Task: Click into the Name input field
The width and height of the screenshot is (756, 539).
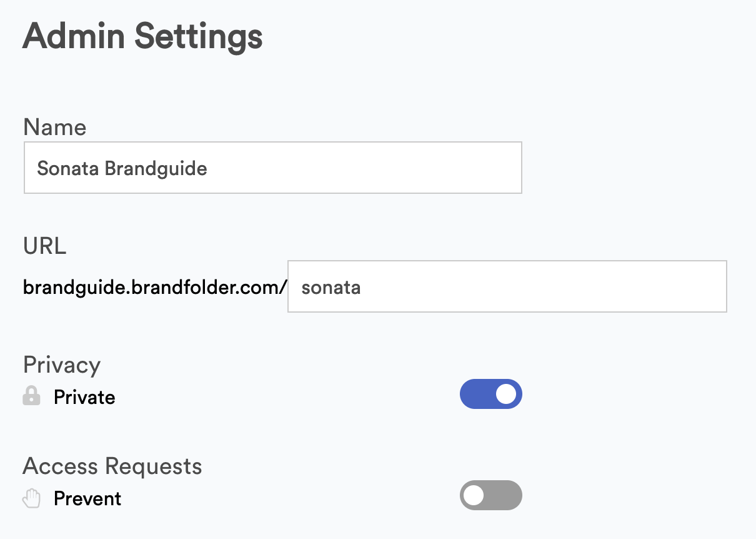Action: (x=272, y=168)
